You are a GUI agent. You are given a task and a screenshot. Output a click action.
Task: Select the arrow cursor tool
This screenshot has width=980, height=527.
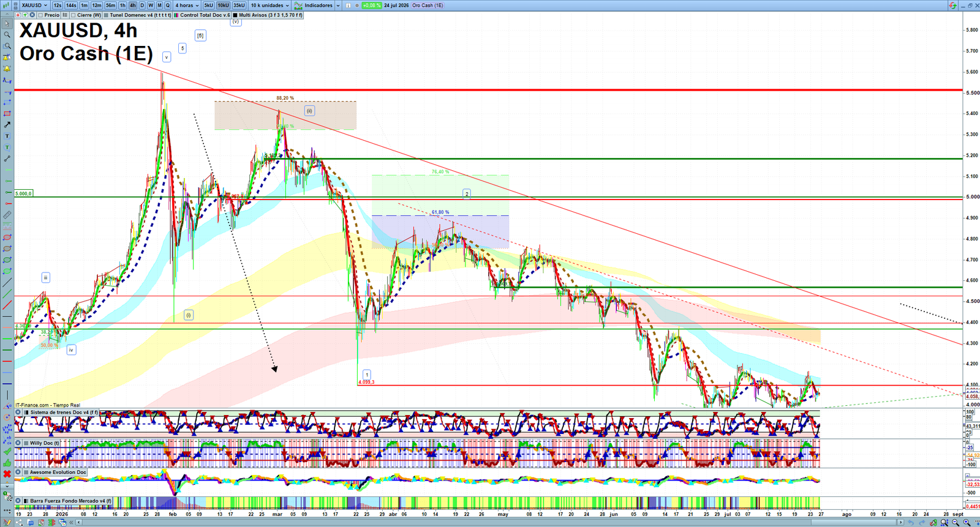tap(7, 23)
